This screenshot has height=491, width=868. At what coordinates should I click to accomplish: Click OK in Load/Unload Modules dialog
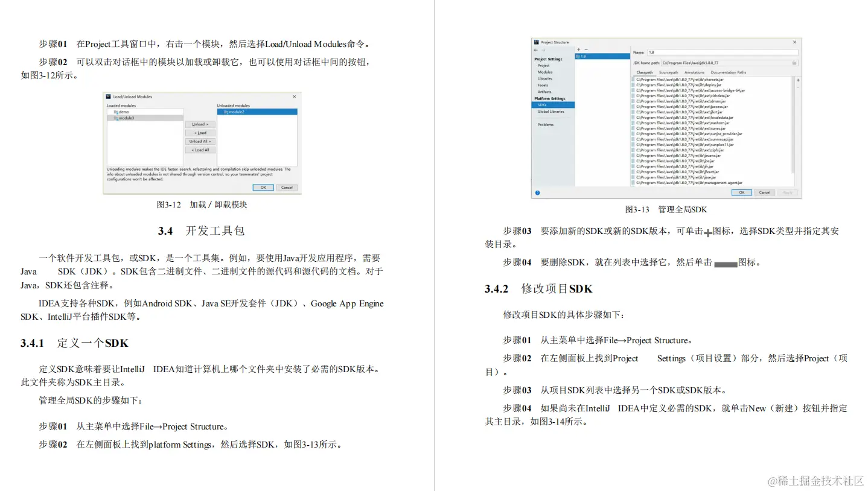(x=263, y=188)
